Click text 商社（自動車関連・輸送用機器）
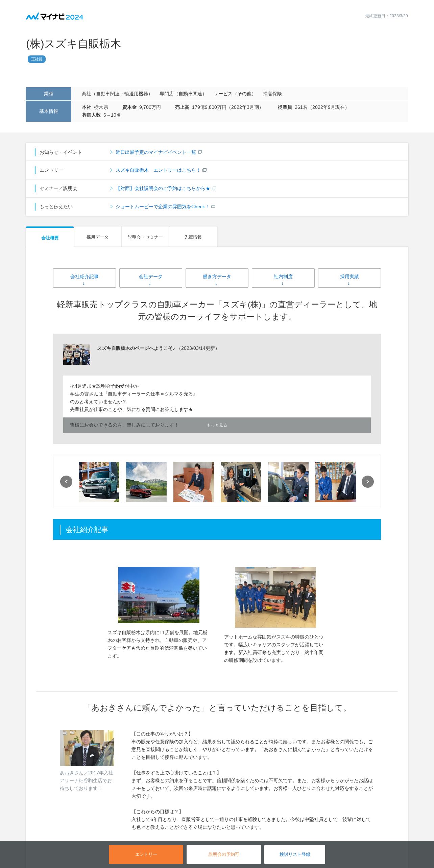The image size is (434, 868). point(117,94)
